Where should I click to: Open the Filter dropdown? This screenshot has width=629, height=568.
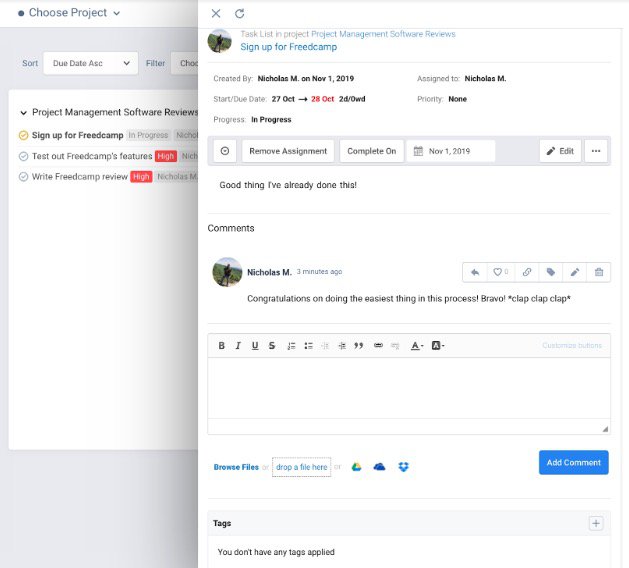184,63
